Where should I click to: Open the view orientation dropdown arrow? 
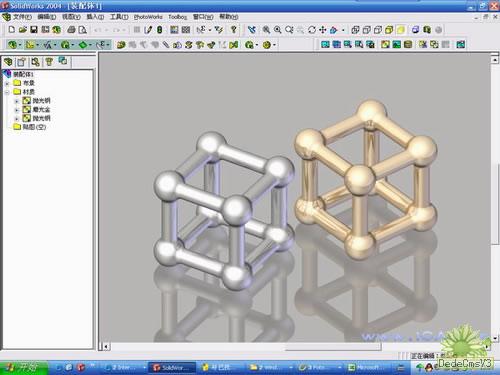click(343, 30)
